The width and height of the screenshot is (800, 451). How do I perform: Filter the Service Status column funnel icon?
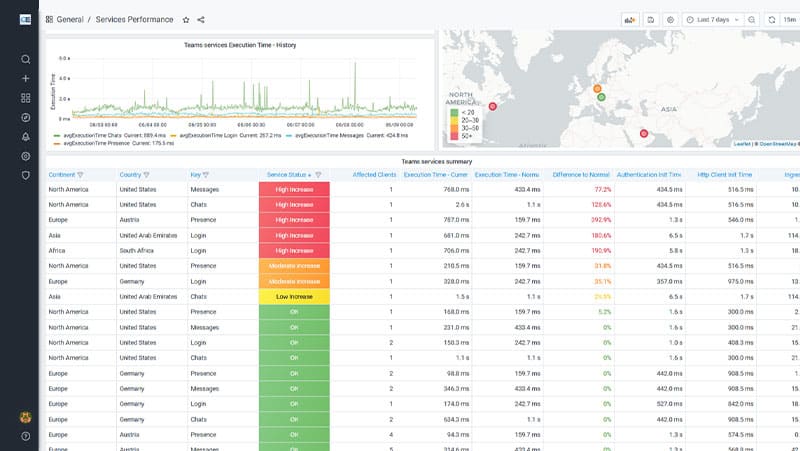click(318, 175)
